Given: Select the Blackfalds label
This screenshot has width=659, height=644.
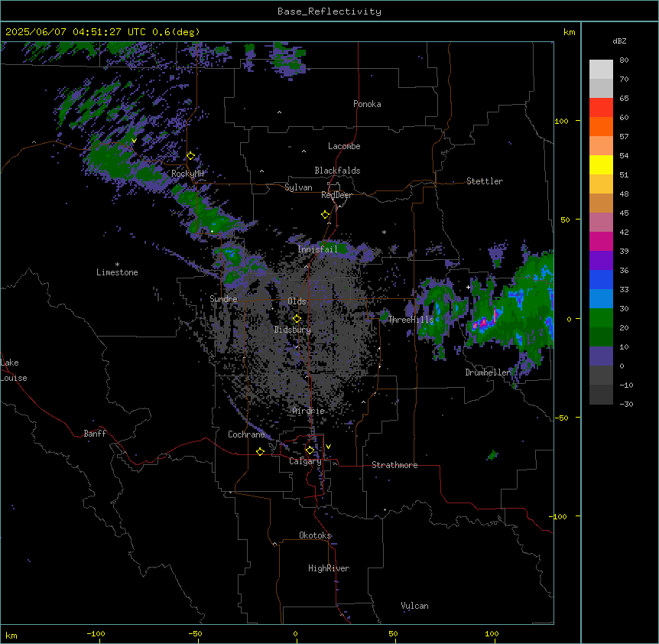Looking at the screenshot, I should click(337, 171).
